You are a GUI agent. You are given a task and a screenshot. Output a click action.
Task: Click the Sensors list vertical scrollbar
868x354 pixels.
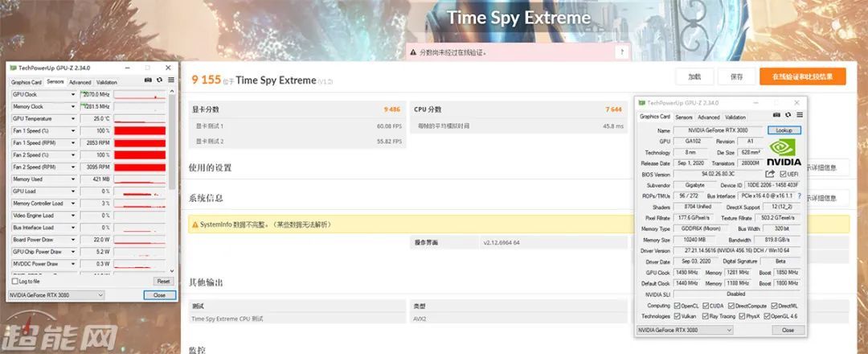(x=172, y=180)
